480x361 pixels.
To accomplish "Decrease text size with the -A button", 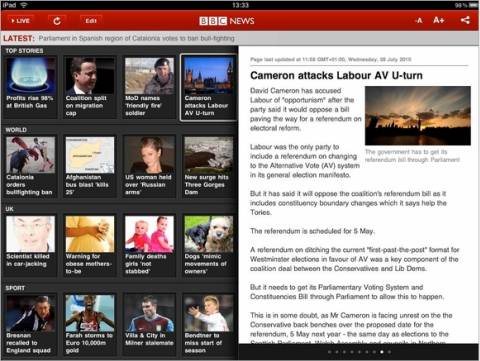I will pyautogui.click(x=418, y=21).
